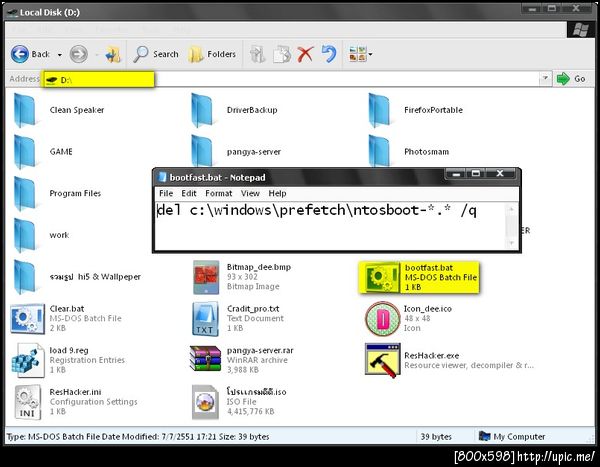Click the Windows flag logo throbber
The height and width of the screenshot is (467, 600).
[x=580, y=29]
